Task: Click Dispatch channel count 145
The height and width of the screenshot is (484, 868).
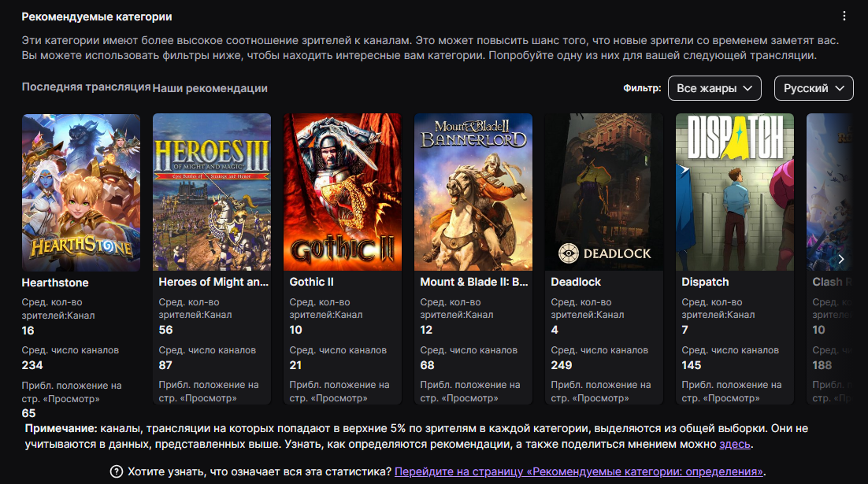Action: tap(692, 366)
